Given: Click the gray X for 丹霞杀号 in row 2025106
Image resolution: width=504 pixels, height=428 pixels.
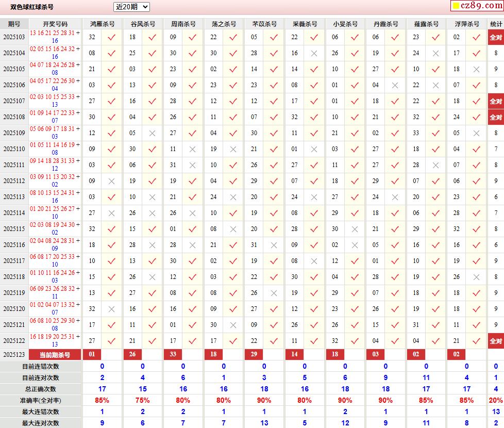Looking at the screenshot, I should pos(395,85).
